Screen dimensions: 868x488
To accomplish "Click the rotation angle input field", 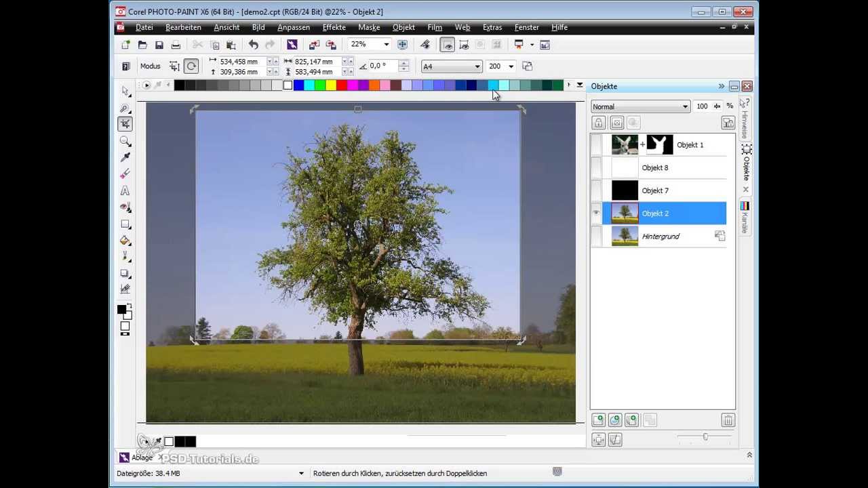I will click(x=384, y=66).
